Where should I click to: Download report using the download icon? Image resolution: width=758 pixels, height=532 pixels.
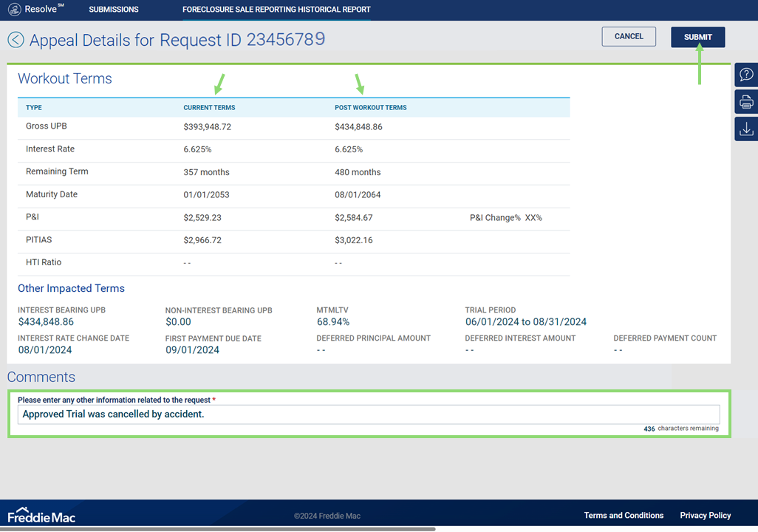pyautogui.click(x=746, y=129)
